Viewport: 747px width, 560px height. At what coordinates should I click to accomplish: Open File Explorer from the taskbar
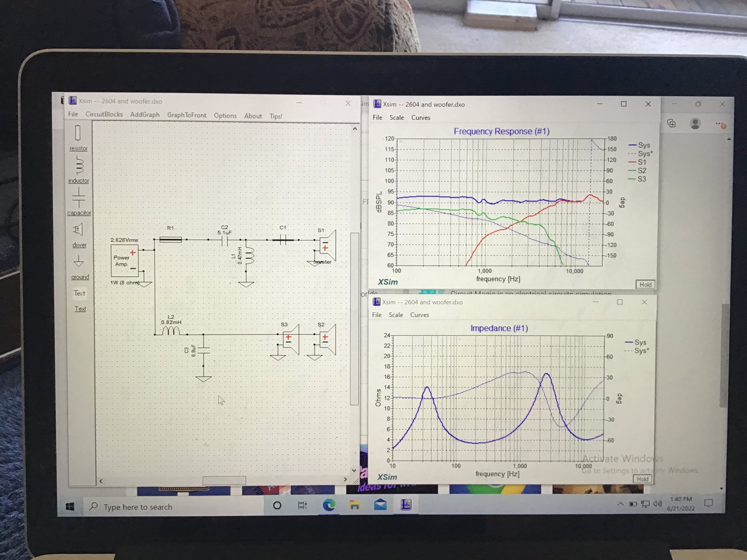(355, 505)
